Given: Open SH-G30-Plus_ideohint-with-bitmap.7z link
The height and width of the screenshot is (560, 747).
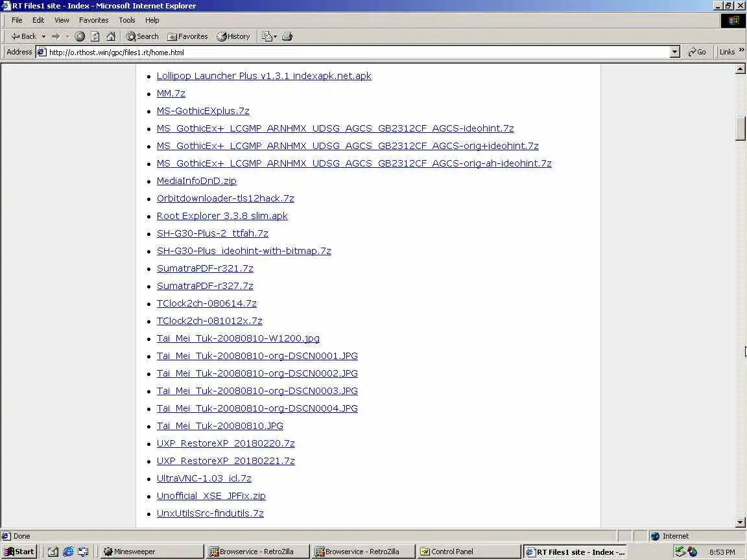Looking at the screenshot, I should [244, 251].
